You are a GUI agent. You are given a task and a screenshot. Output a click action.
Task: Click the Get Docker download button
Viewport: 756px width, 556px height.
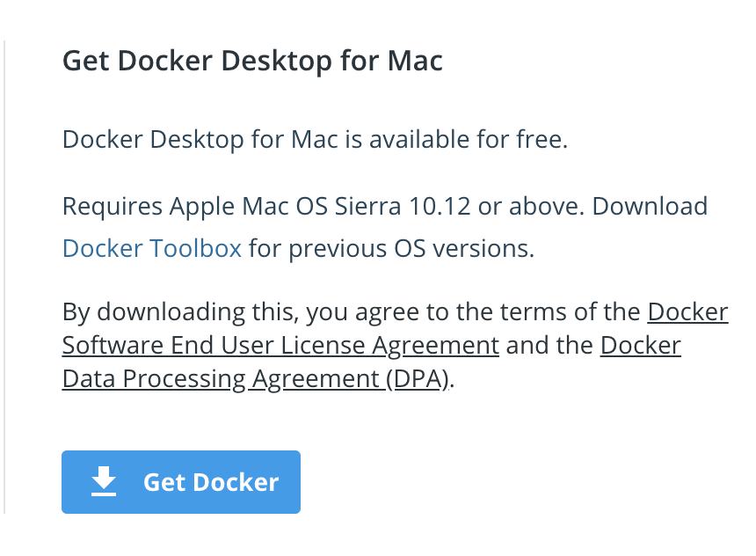pyautogui.click(x=181, y=482)
